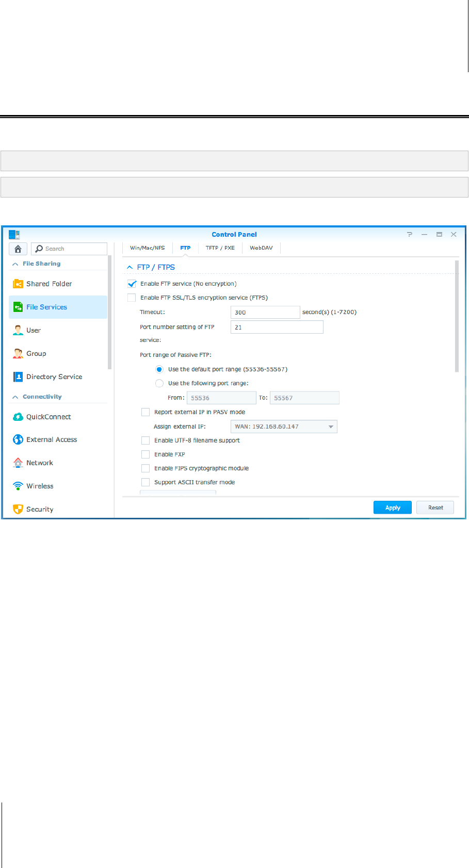This screenshot has height=868, width=469.
Task: Click the Reset button
Action: tap(435, 507)
